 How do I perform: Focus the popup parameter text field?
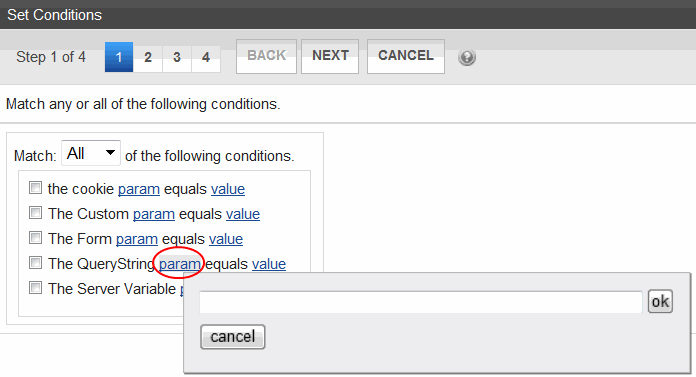point(421,302)
